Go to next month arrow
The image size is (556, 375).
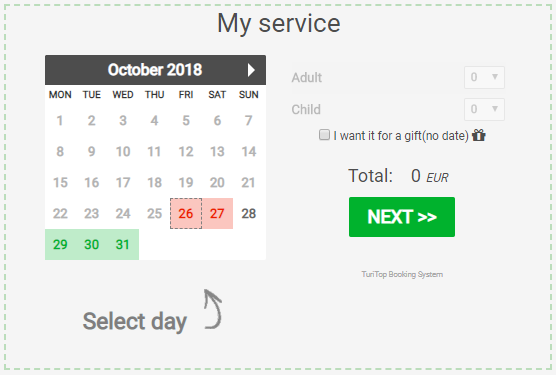pos(251,70)
